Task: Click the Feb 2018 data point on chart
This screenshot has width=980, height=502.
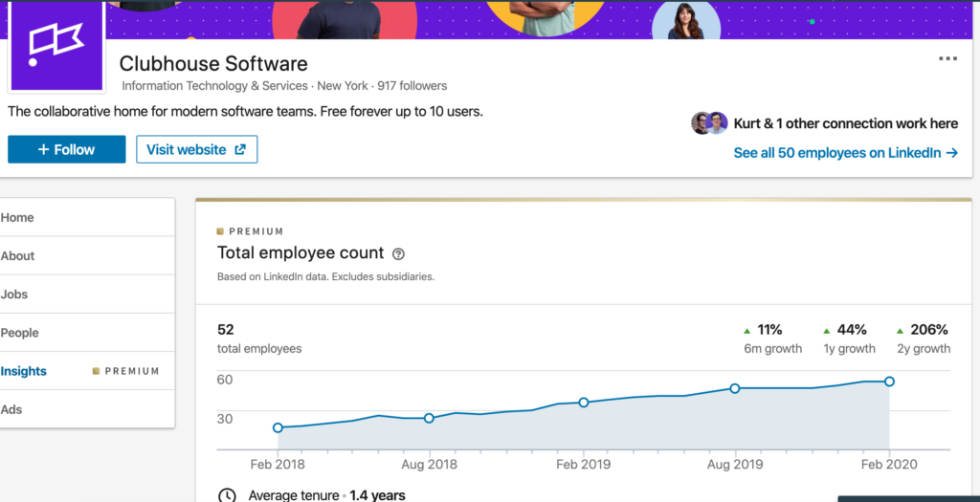Action: 278,427
